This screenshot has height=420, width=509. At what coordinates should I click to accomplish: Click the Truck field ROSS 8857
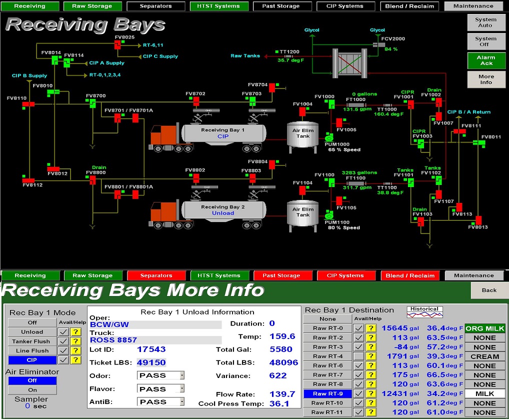[x=155, y=340]
